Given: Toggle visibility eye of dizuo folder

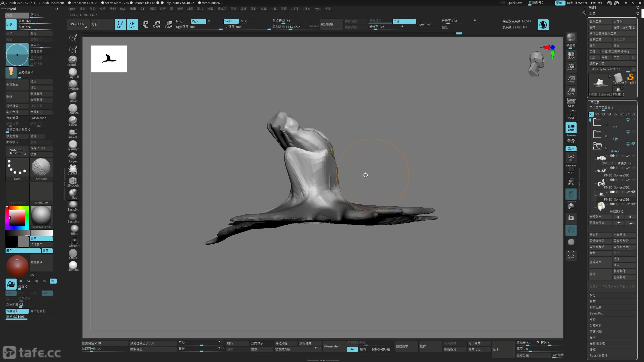Looking at the screenshot, I should (x=634, y=144).
